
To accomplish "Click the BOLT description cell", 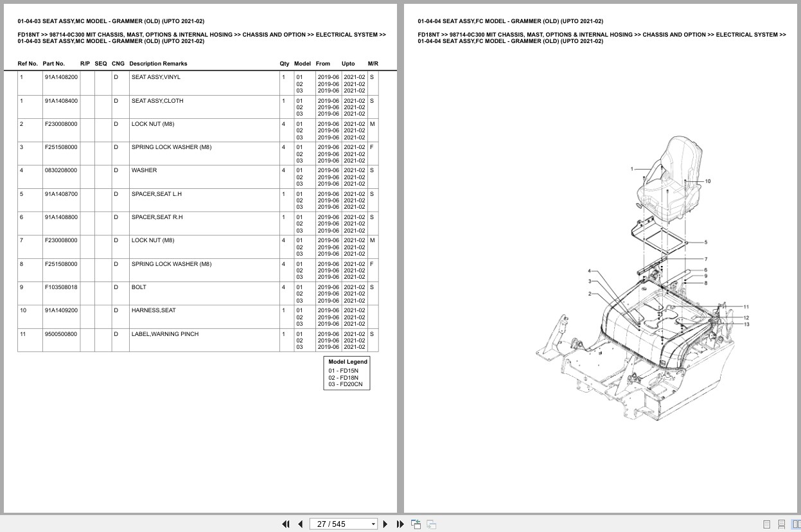I will (x=139, y=287).
